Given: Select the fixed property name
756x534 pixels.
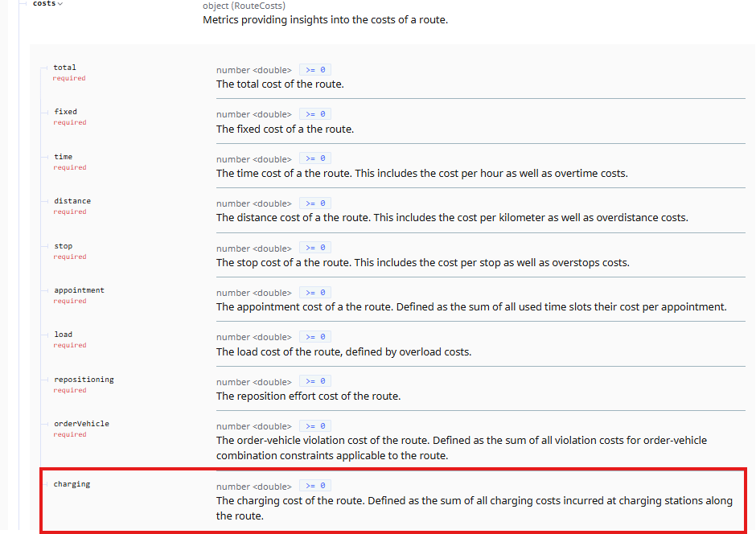Looking at the screenshot, I should pos(66,112).
